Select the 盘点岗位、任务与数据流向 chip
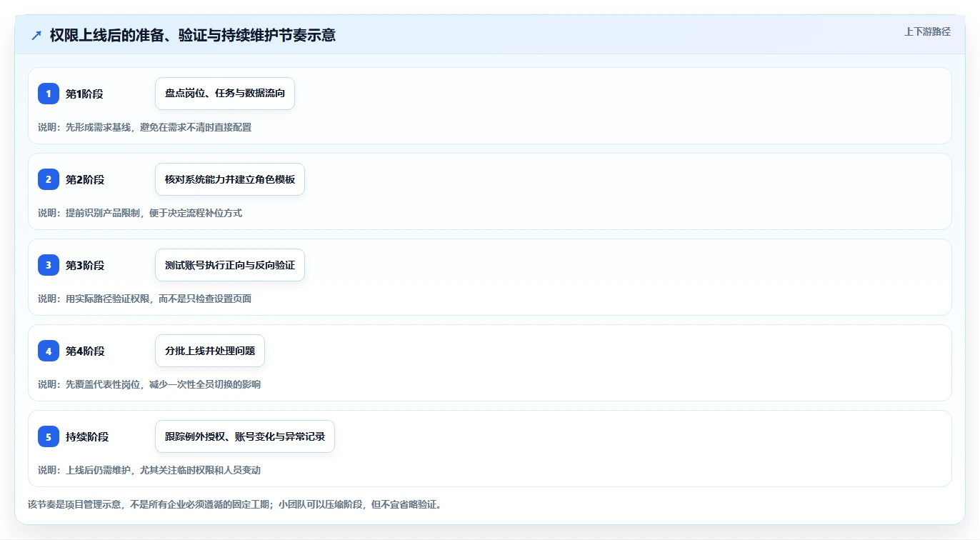Screen dimensions: 980x540 coord(225,94)
